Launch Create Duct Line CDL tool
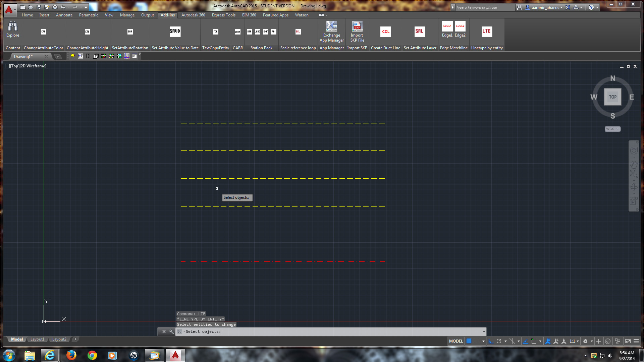Viewport: 644px width, 362px height. [386, 32]
